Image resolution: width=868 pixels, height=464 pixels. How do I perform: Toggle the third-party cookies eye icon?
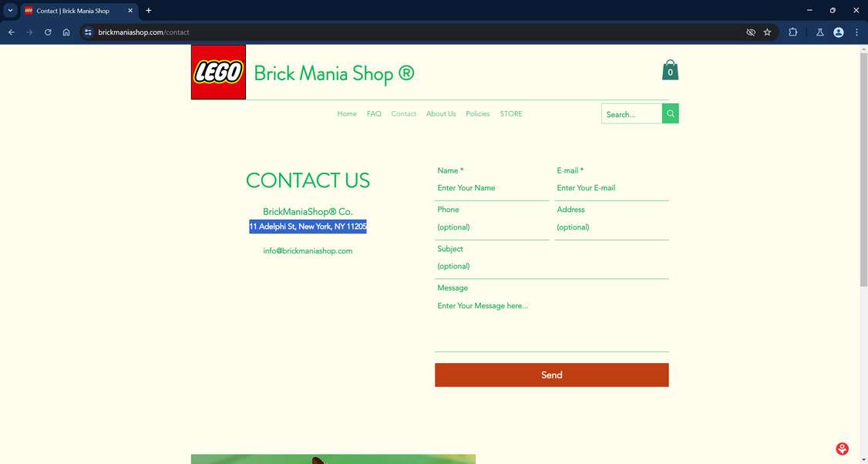click(750, 32)
